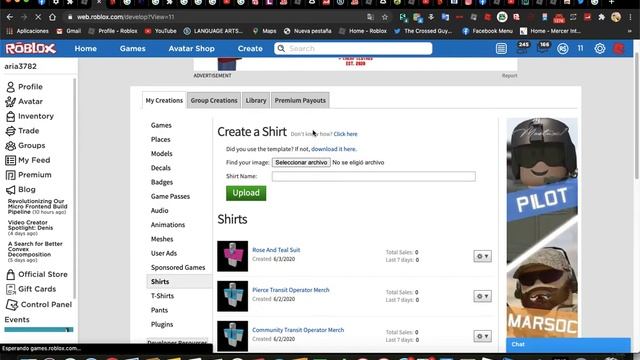Screen dimensions: 640x360
Task: Open Control Panel from sidebar
Action: (x=39, y=304)
